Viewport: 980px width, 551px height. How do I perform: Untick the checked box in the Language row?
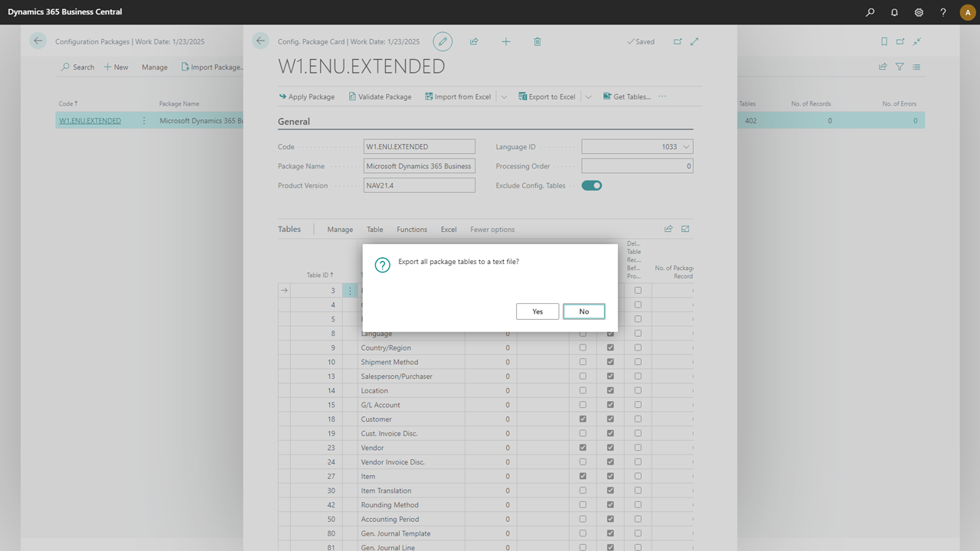(x=610, y=334)
